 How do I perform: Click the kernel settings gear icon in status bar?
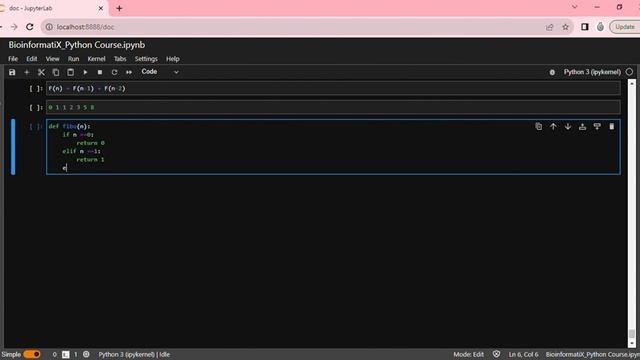[x=86, y=354]
